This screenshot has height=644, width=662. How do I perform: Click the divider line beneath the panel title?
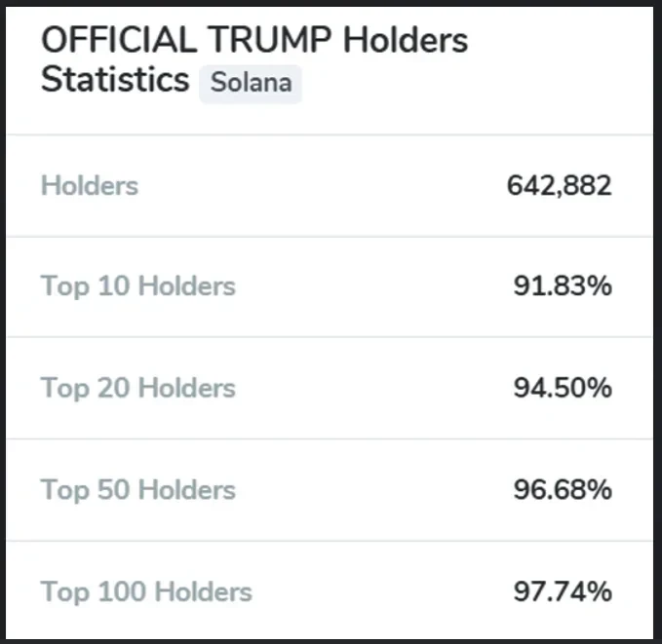point(331,134)
